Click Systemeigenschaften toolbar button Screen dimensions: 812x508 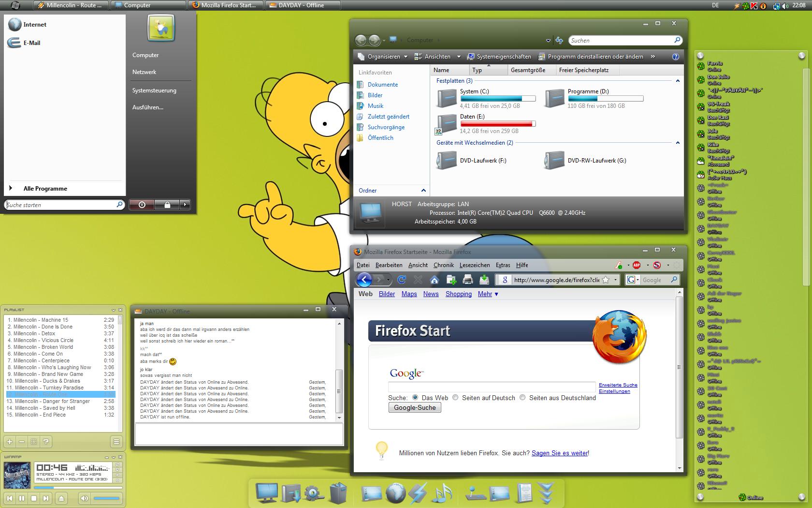pos(499,57)
